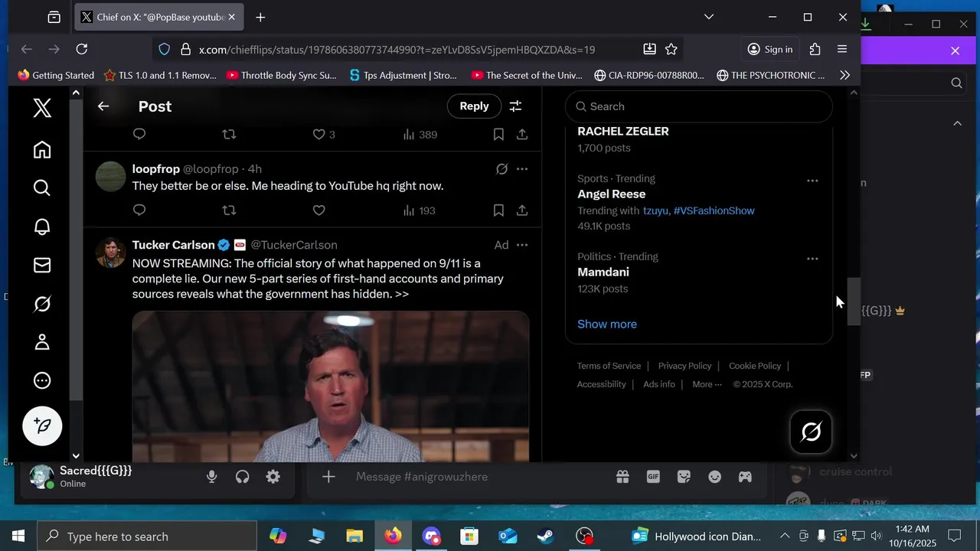Open Firefox hamburger menu
Image resolution: width=980 pixels, height=551 pixels.
pos(842,49)
